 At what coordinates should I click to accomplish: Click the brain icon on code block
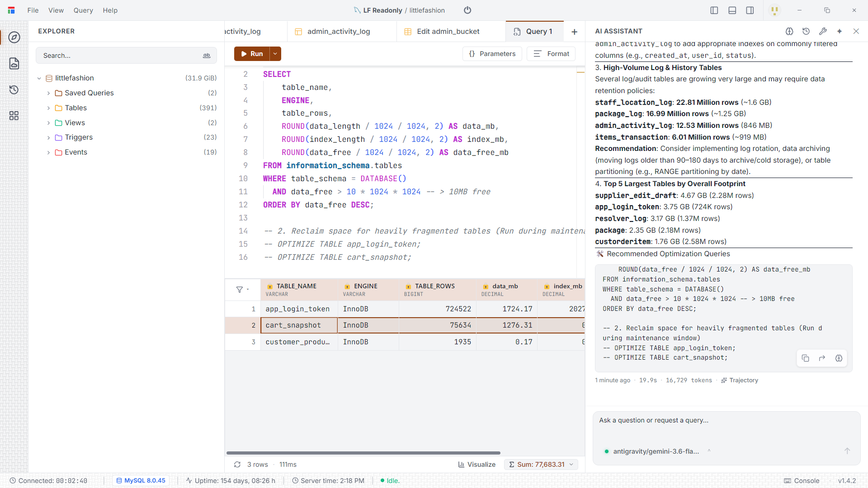(x=839, y=358)
